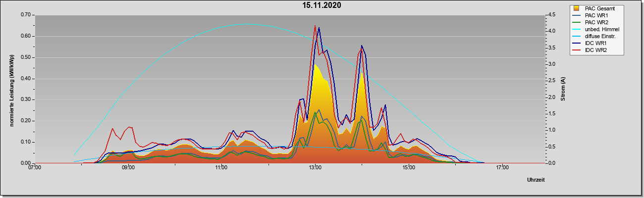Click the 07:00 time axis label
Image resolution: width=644 pixels, height=198 pixels.
[35, 167]
